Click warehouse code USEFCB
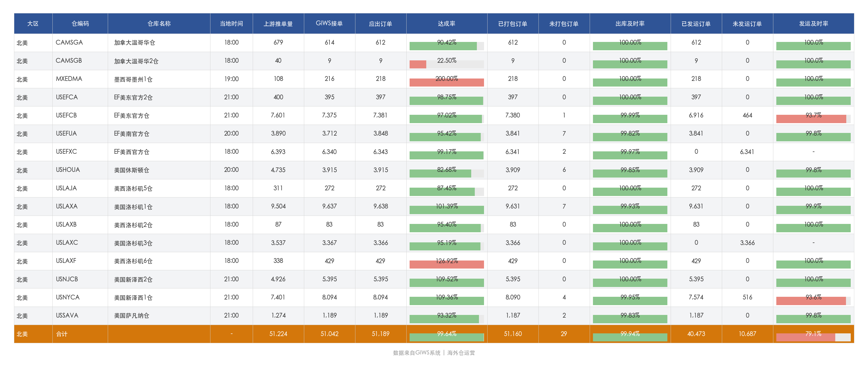868x375 pixels. tap(66, 115)
